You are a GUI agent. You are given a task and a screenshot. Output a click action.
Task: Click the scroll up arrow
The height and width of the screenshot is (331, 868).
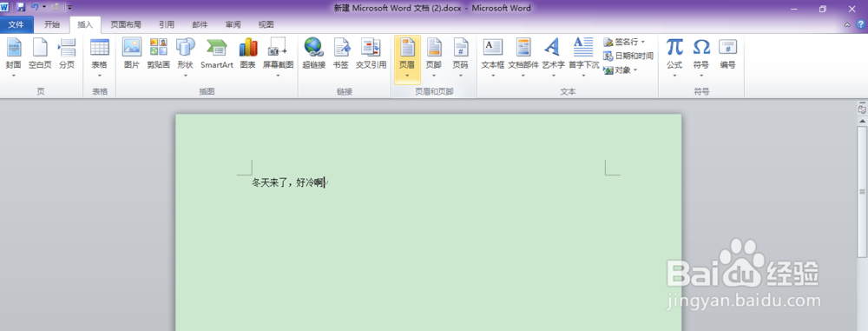point(862,120)
